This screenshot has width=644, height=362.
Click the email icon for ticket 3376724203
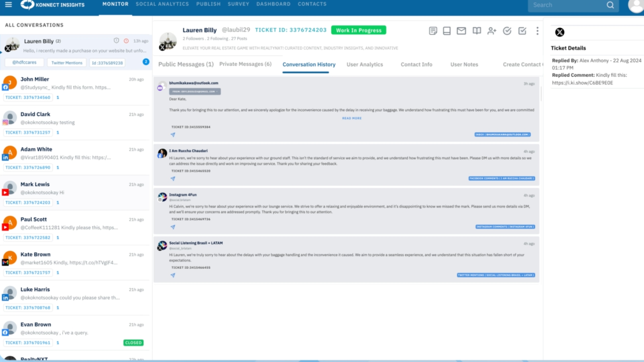click(461, 31)
